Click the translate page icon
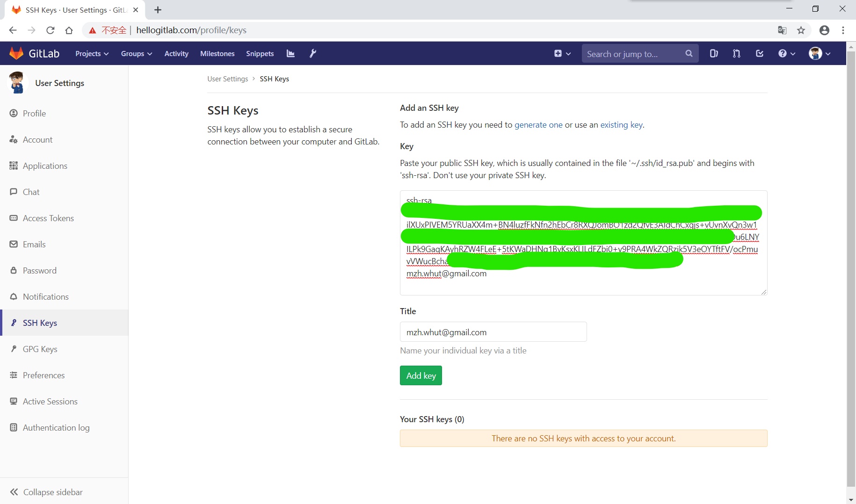Image resolution: width=856 pixels, height=504 pixels. point(782,30)
